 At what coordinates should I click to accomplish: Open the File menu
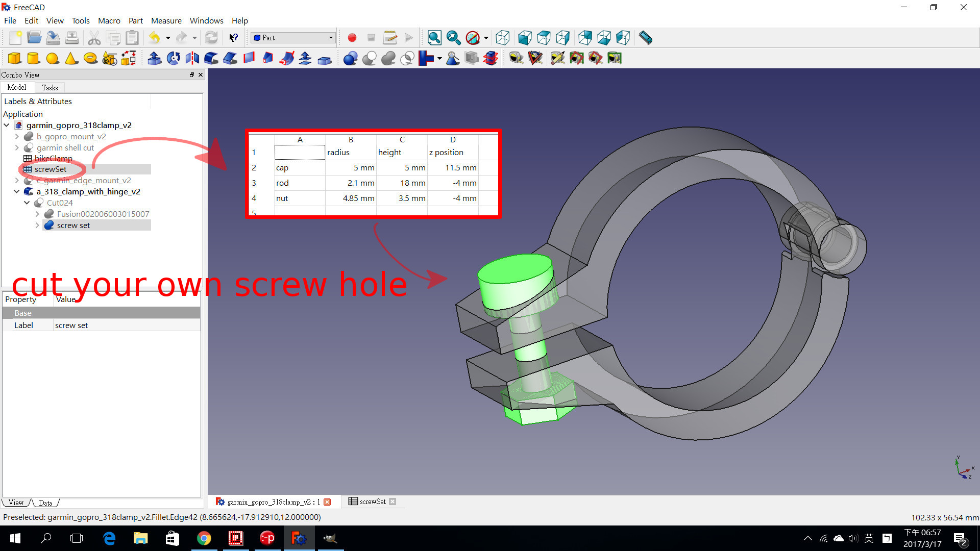[10, 20]
